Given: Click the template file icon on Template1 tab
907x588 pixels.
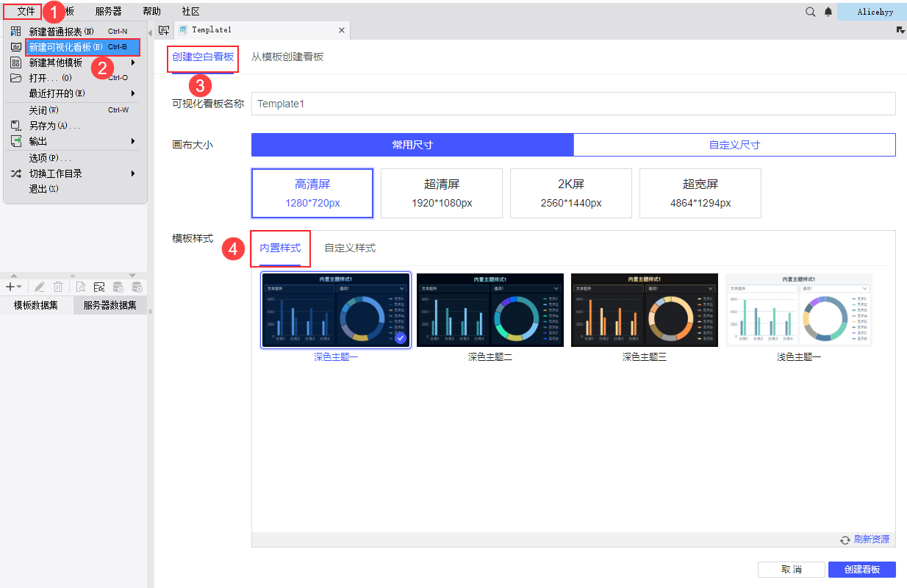Looking at the screenshot, I should tap(183, 30).
